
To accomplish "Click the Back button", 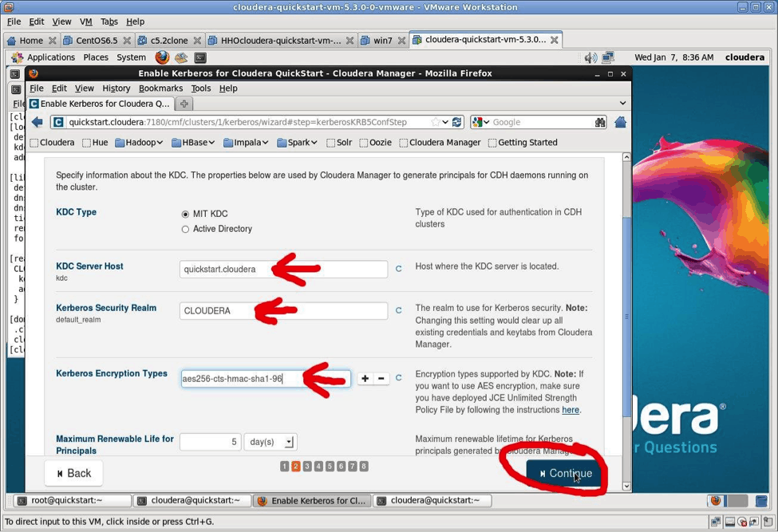I will [73, 473].
